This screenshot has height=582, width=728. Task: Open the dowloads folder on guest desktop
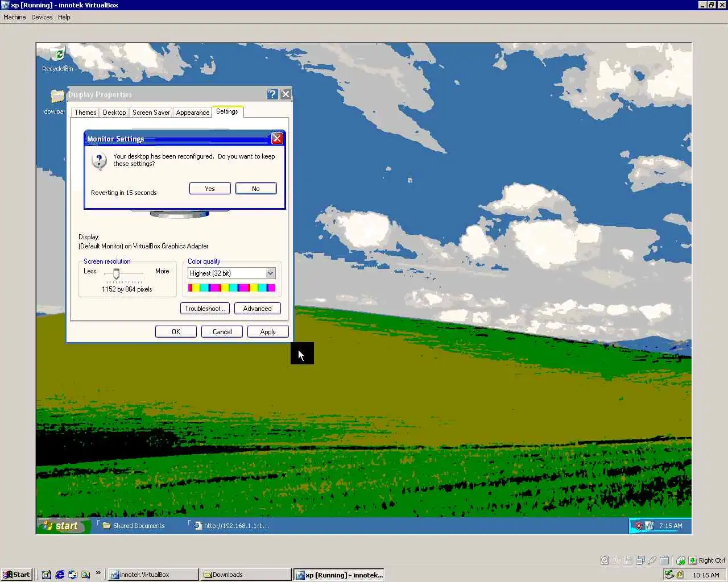pos(55,102)
